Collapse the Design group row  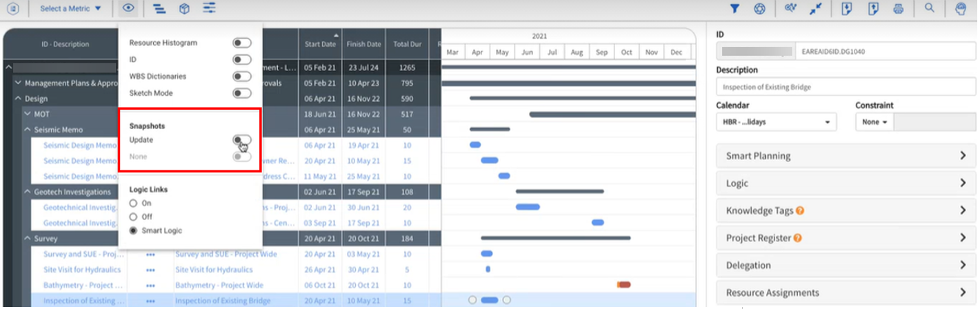[x=19, y=99]
